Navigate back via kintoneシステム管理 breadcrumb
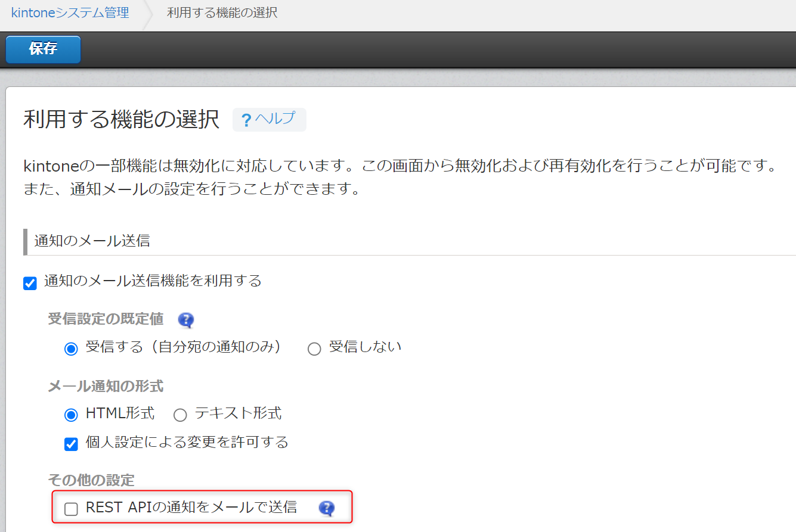Screen dimensions: 796x532 click(70, 12)
